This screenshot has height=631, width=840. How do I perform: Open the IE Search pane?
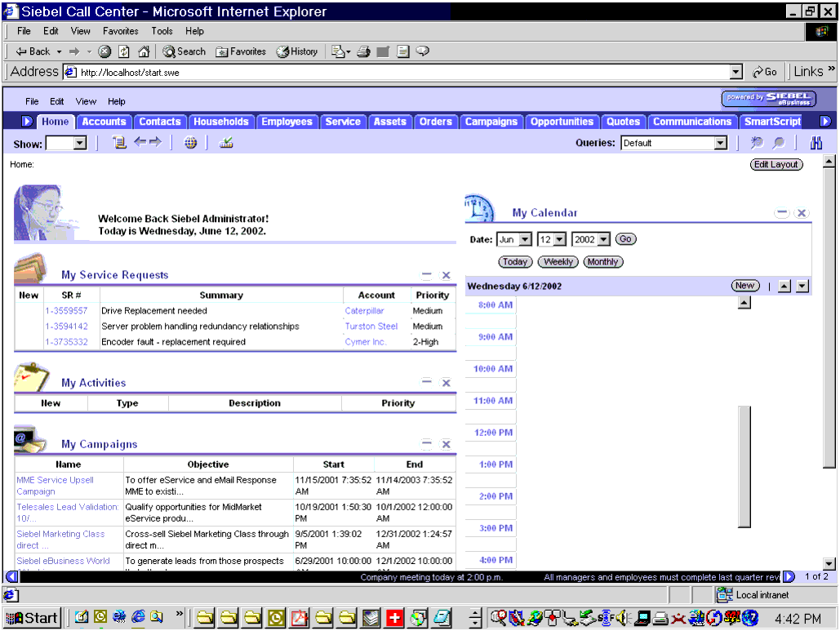184,51
